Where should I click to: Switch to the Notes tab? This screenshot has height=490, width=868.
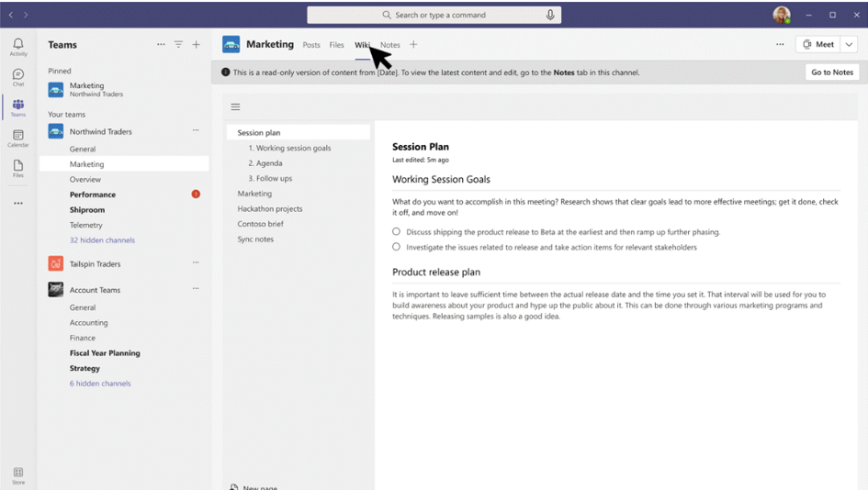[x=389, y=45]
